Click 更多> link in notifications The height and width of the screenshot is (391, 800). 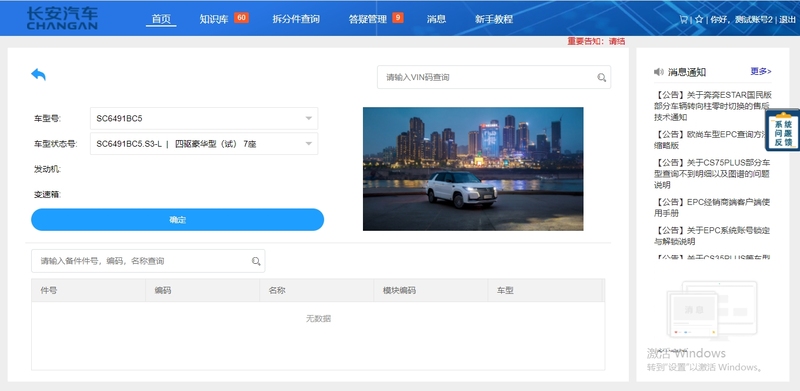(761, 71)
